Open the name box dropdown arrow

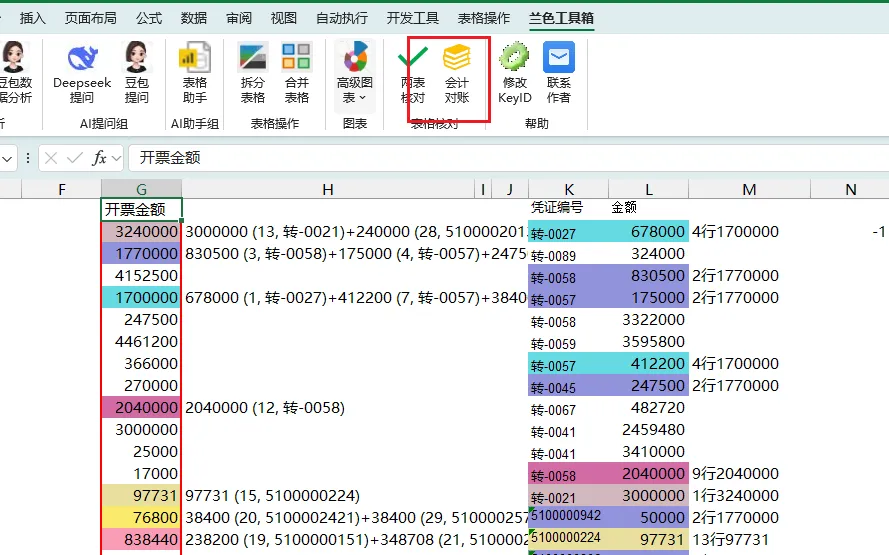tap(7, 159)
